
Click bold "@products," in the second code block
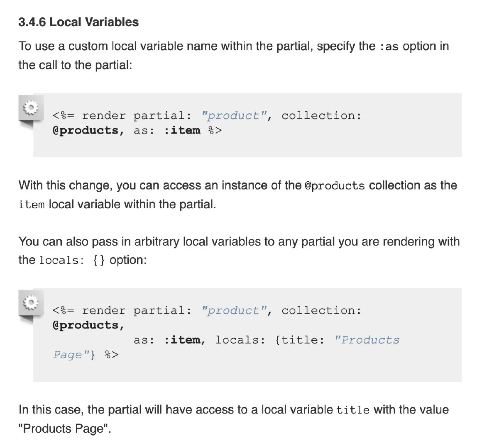[88, 326]
